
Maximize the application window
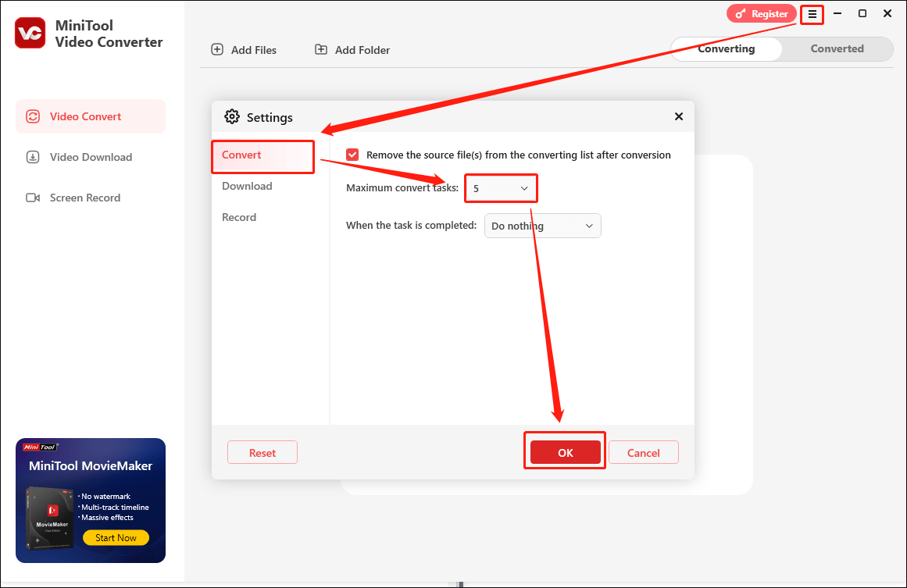pos(862,13)
